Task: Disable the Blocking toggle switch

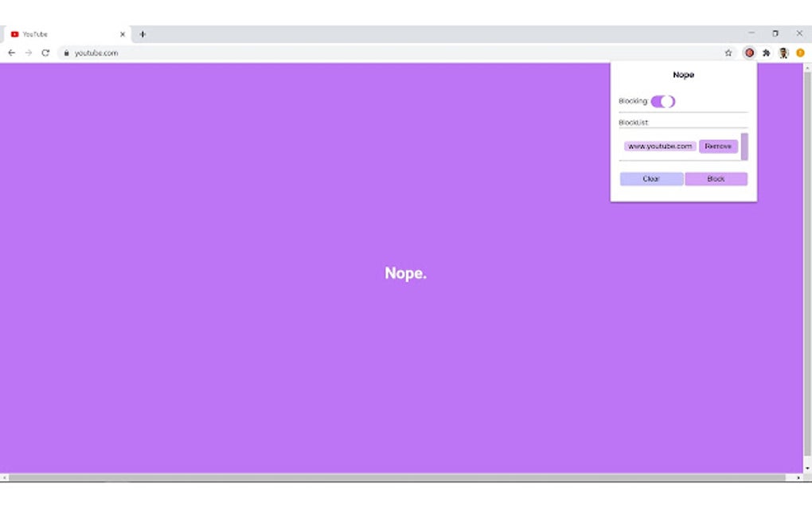Action: 664,101
